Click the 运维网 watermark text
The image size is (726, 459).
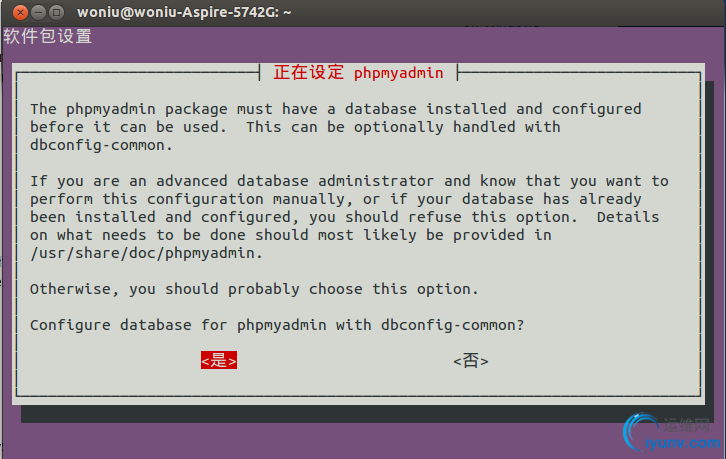[x=686, y=424]
